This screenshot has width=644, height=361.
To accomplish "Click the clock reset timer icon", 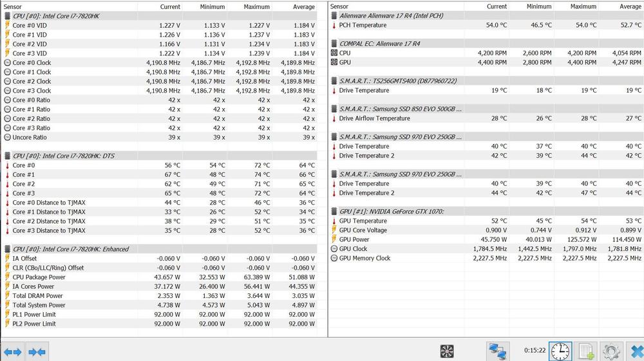I will pyautogui.click(x=560, y=351).
